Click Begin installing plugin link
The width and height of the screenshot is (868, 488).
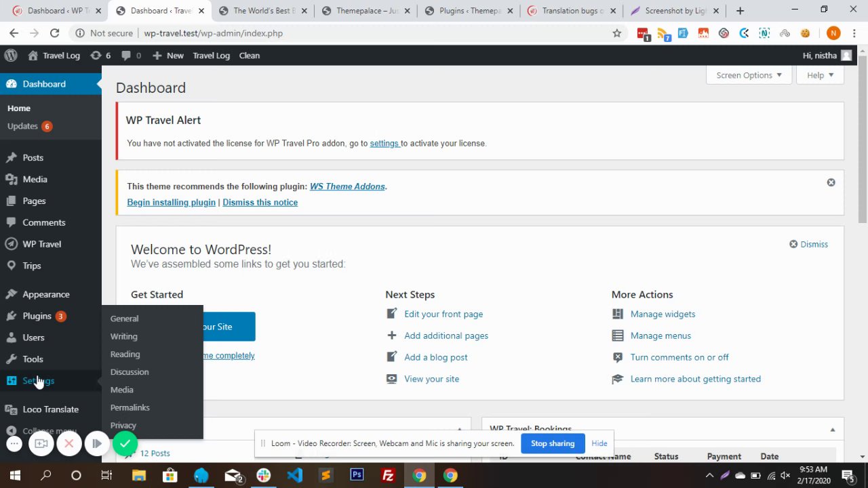tap(171, 202)
